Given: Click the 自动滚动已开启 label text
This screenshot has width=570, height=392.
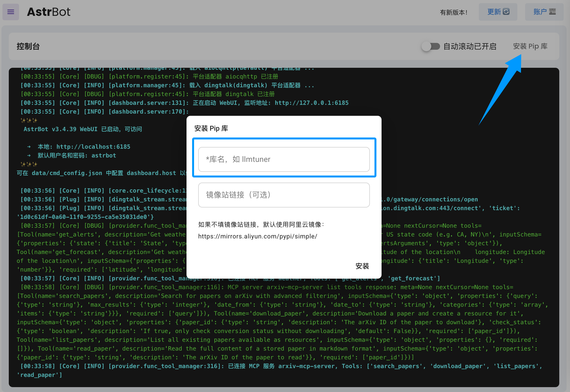Looking at the screenshot, I should tap(470, 46).
